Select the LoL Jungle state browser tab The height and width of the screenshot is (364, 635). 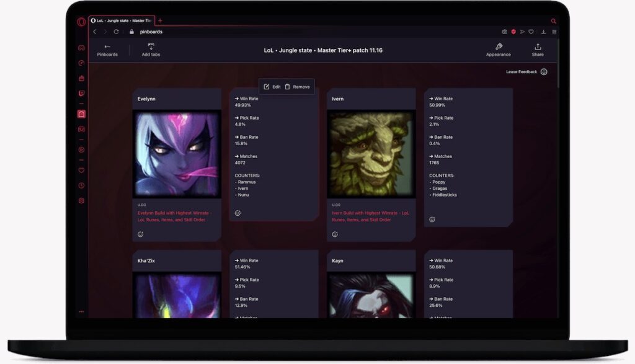pyautogui.click(x=122, y=20)
